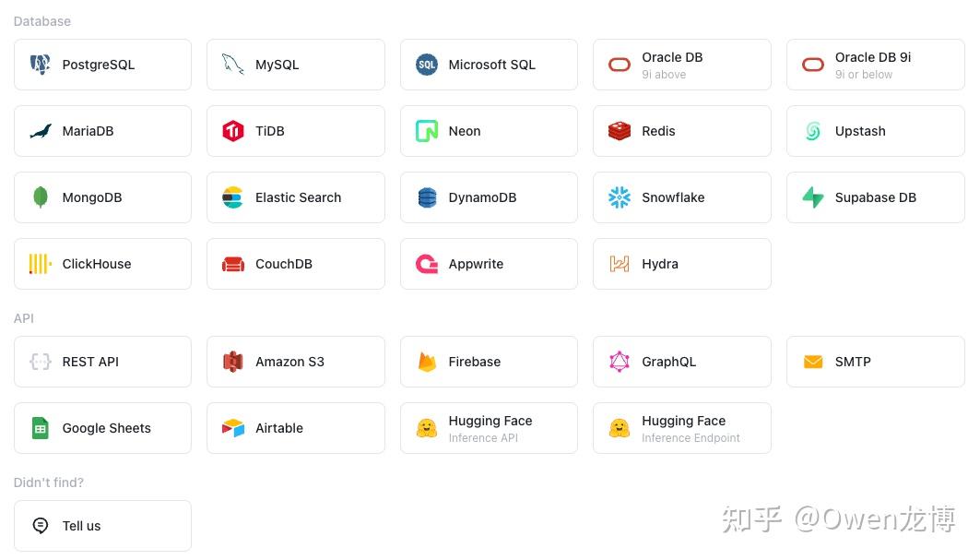Click the REST API braces icon
Image resolution: width=980 pixels, height=560 pixels.
[x=41, y=362]
